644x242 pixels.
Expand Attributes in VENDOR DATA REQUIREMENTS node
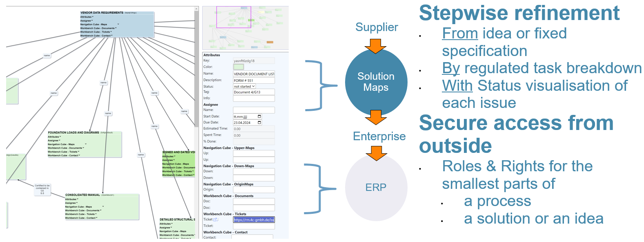[93, 17]
